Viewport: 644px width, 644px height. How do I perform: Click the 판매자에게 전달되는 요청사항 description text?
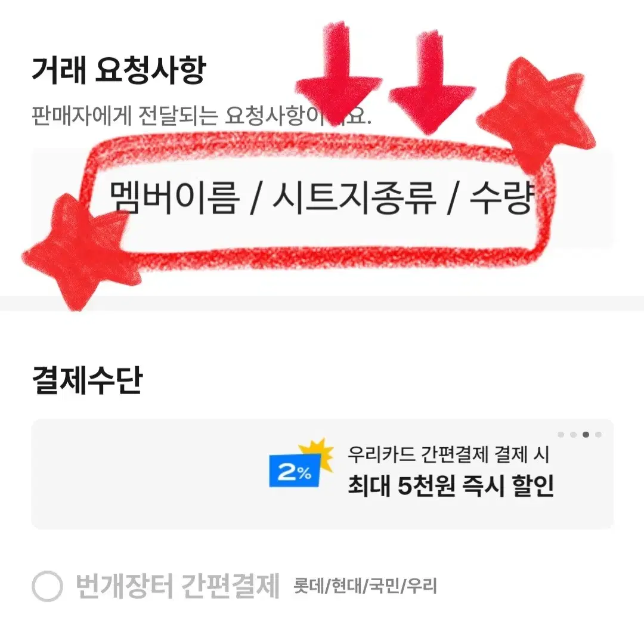(x=202, y=116)
